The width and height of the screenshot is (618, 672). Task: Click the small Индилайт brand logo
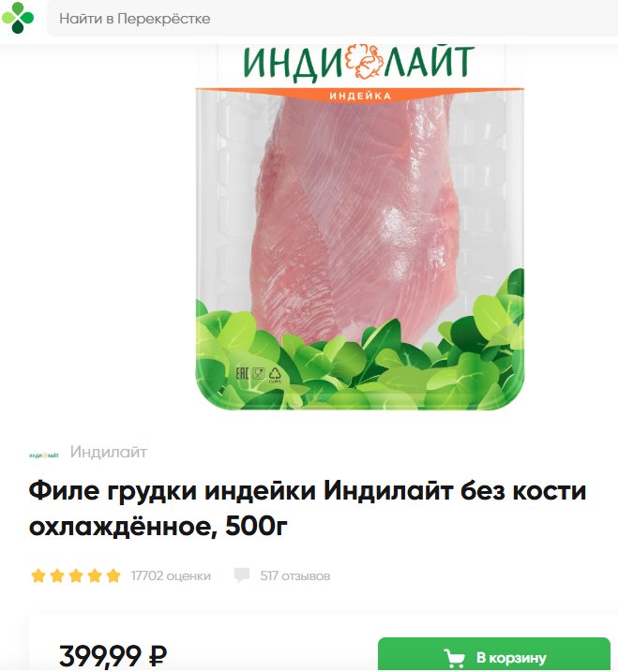tap(44, 455)
